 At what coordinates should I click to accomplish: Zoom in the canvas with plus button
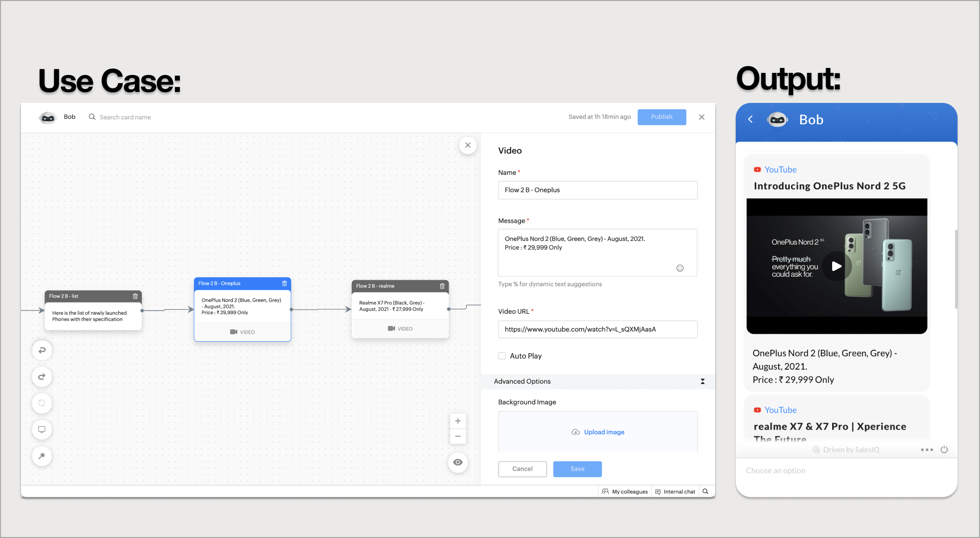(x=458, y=421)
